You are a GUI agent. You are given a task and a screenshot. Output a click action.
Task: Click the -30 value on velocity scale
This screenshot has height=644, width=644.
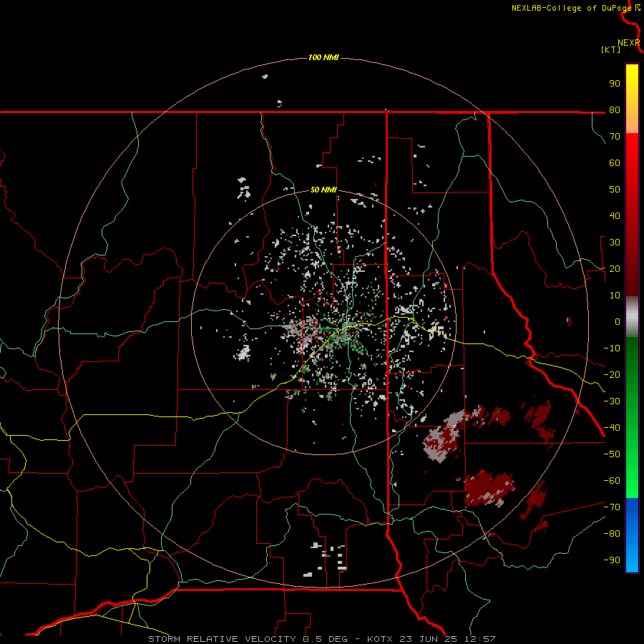click(x=612, y=401)
